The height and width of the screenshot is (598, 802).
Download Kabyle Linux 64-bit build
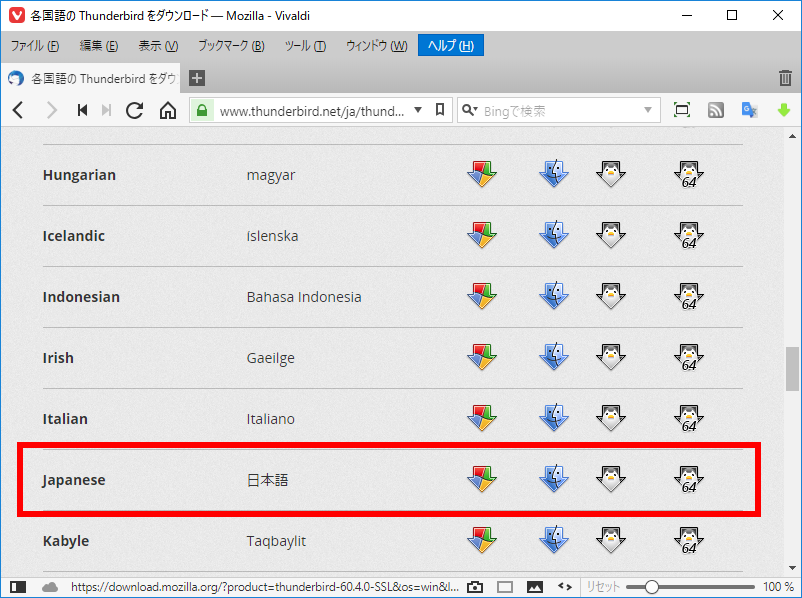tap(689, 540)
